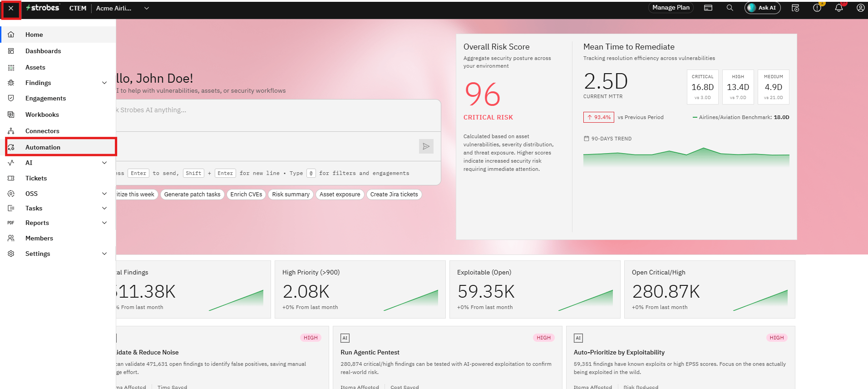
Task: Select Members in the sidebar
Action: (x=58, y=238)
